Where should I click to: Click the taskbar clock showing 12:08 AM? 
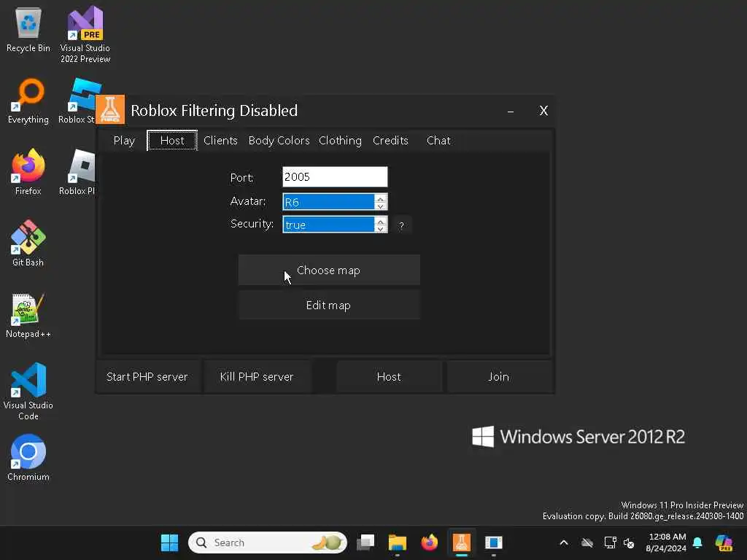[x=667, y=542]
